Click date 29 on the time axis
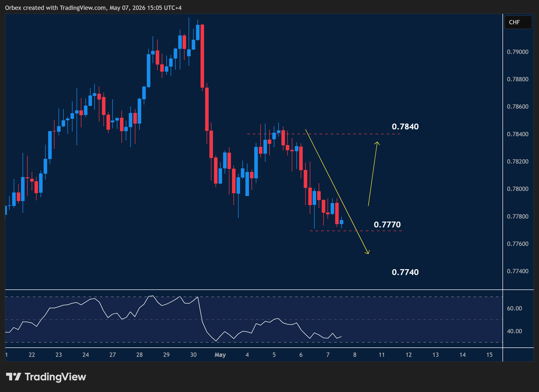Image resolution: width=539 pixels, height=392 pixels. click(x=166, y=355)
